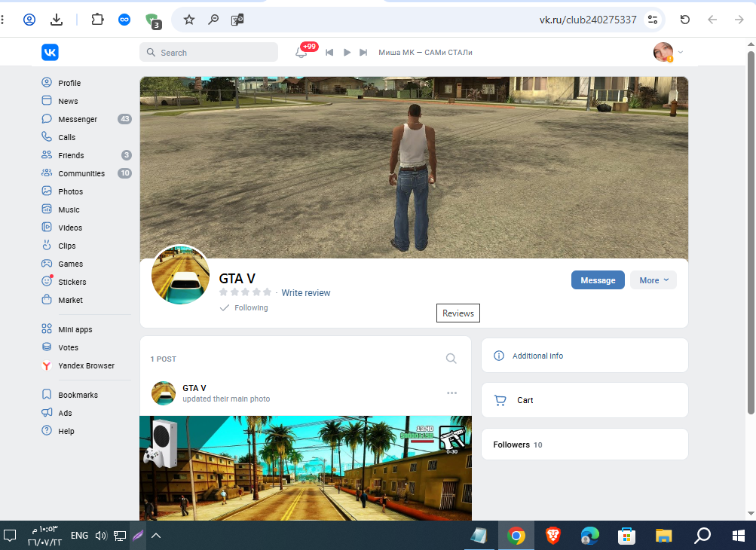
Task: Expand the More dropdown button
Action: pyautogui.click(x=653, y=280)
